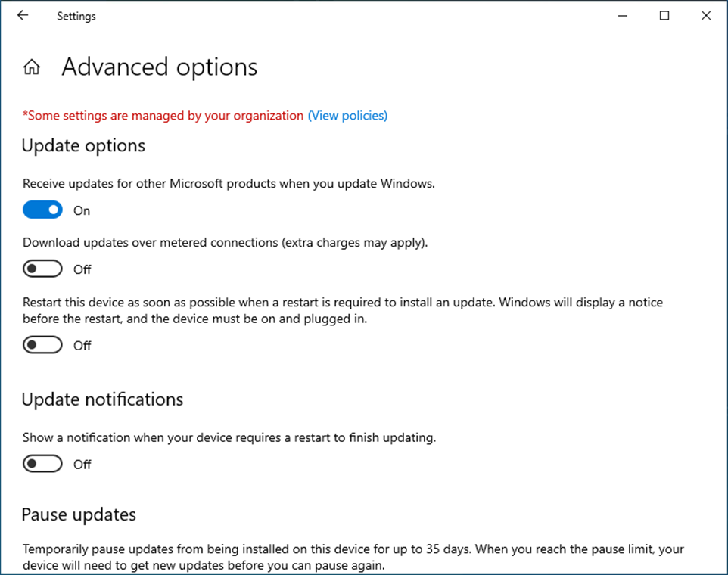The height and width of the screenshot is (575, 728).
Task: Go back using the back arrow
Action: [x=22, y=15]
